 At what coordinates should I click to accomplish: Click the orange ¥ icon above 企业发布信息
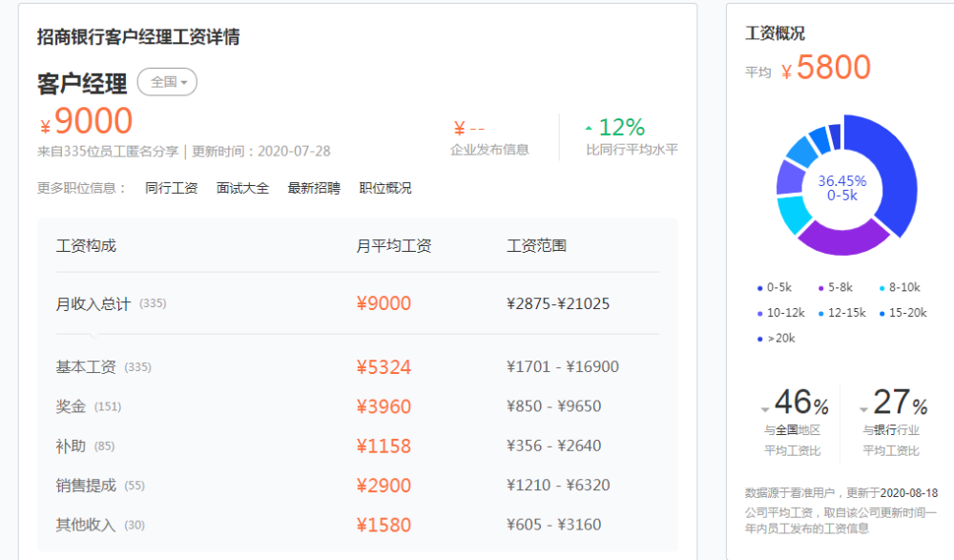[459, 128]
